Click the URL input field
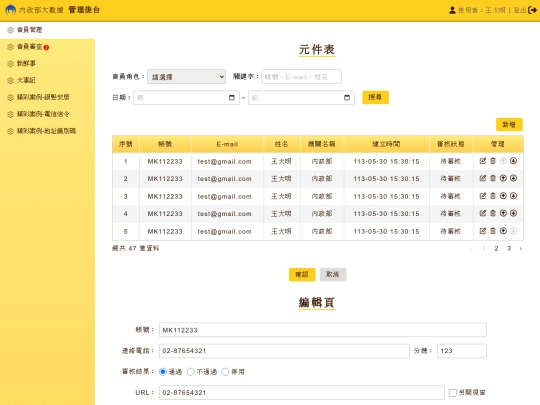Image resolution: width=540 pixels, height=405 pixels. pos(302,393)
